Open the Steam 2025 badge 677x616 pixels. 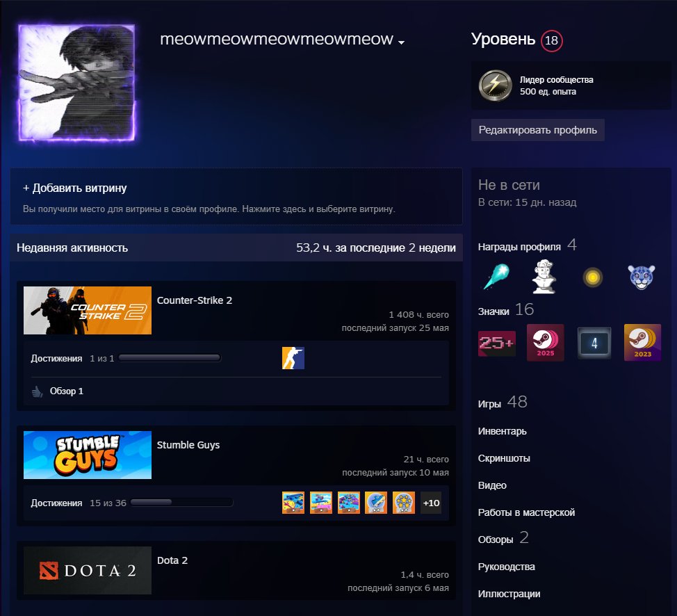[x=546, y=343]
